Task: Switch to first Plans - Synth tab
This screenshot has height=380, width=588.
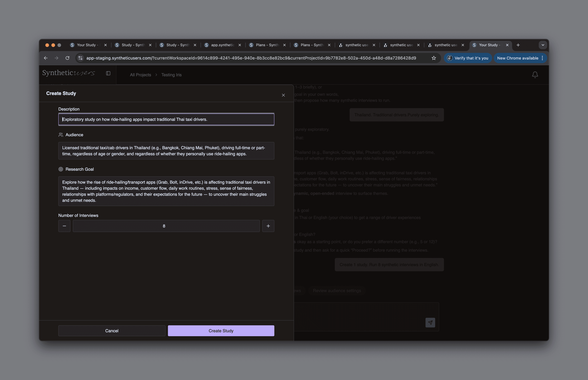Action: tap(267, 45)
